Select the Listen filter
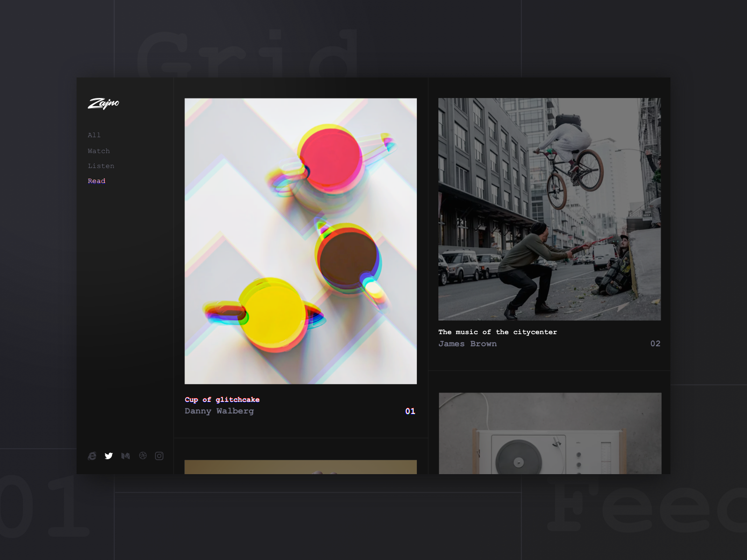This screenshot has width=747, height=560. (101, 166)
